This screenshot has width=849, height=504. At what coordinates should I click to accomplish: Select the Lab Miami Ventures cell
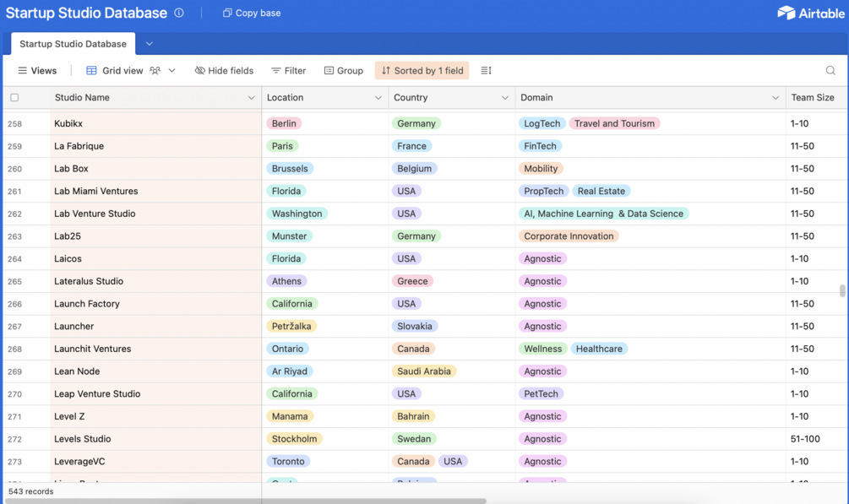(156, 191)
